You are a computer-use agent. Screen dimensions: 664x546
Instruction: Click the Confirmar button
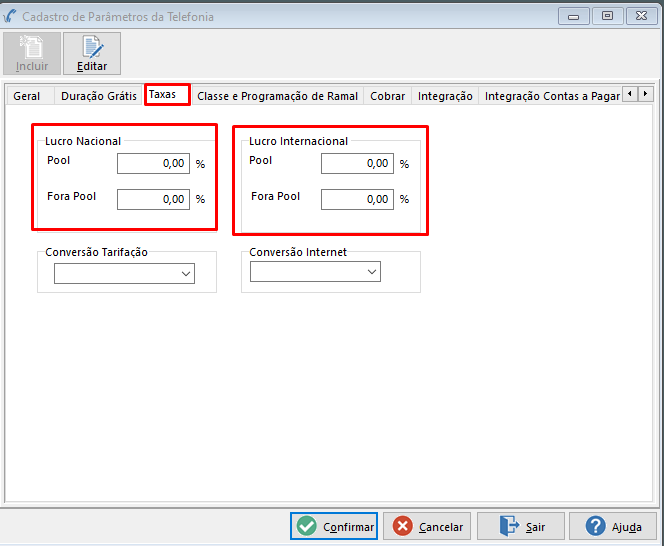tap(334, 526)
